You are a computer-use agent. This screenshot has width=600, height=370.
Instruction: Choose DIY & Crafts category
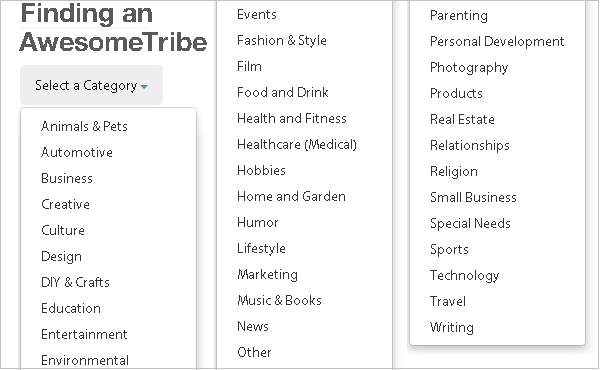(x=75, y=282)
